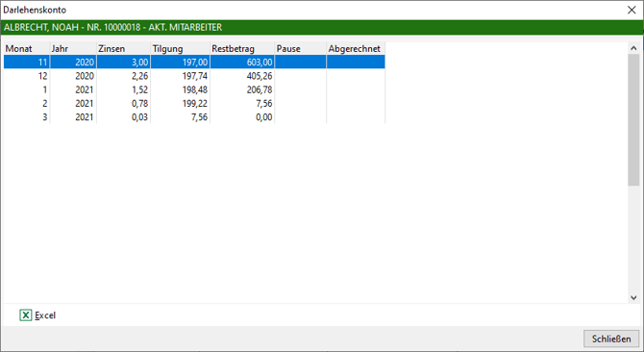Click the Excel text label
Image resolution: width=644 pixels, height=352 pixels.
[45, 315]
